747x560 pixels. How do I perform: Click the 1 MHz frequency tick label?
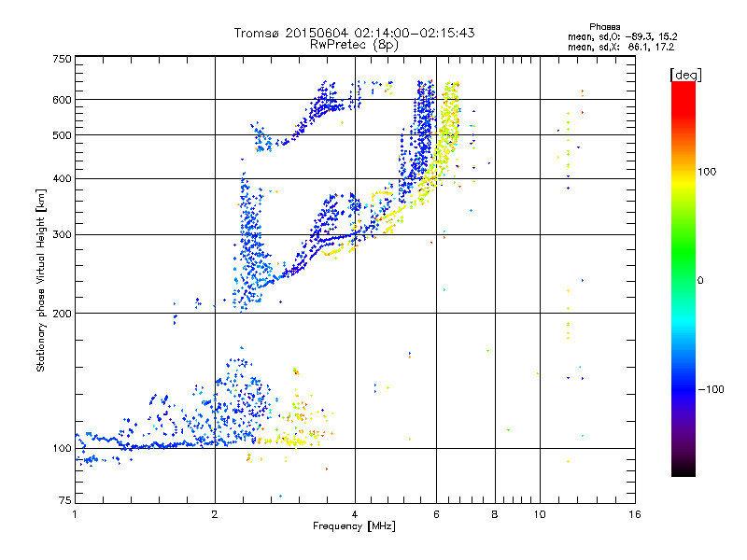75,514
